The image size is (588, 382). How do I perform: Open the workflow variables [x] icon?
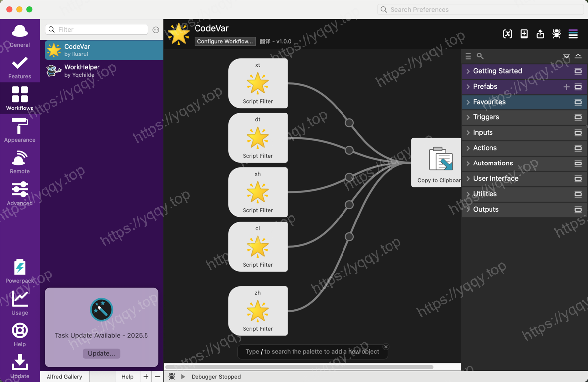pyautogui.click(x=507, y=34)
